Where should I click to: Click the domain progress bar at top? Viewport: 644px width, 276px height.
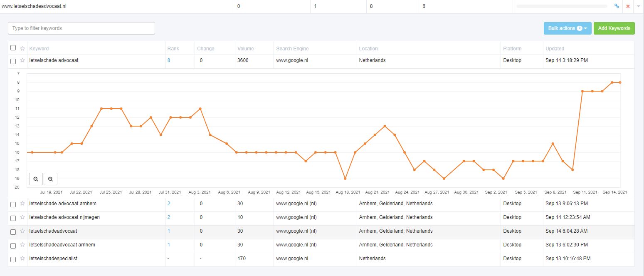coord(562,6)
